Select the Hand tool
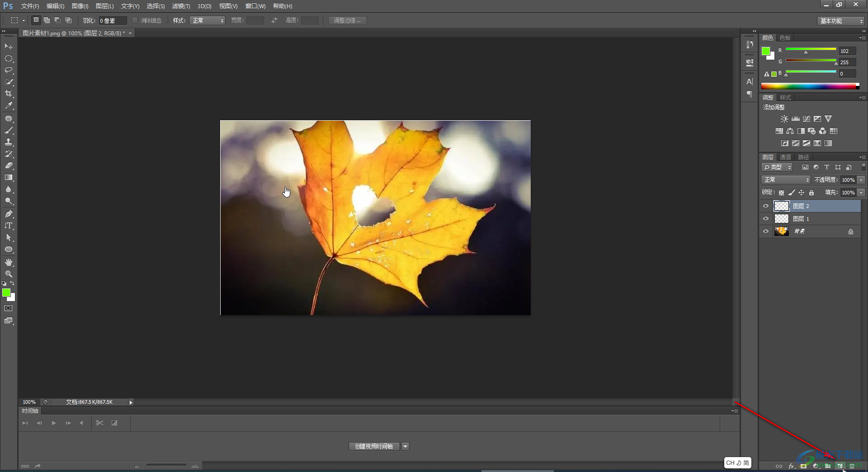Viewport: 868px width, 472px height. click(x=9, y=262)
